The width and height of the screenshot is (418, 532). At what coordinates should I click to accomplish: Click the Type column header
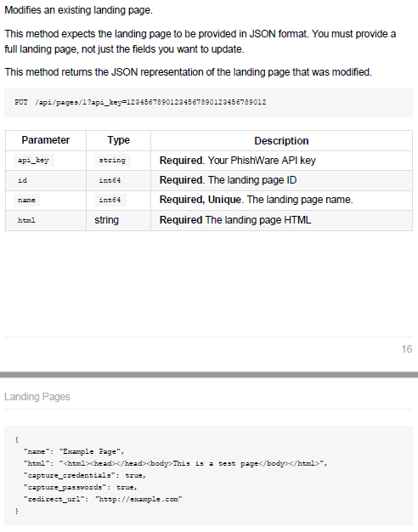coord(118,140)
